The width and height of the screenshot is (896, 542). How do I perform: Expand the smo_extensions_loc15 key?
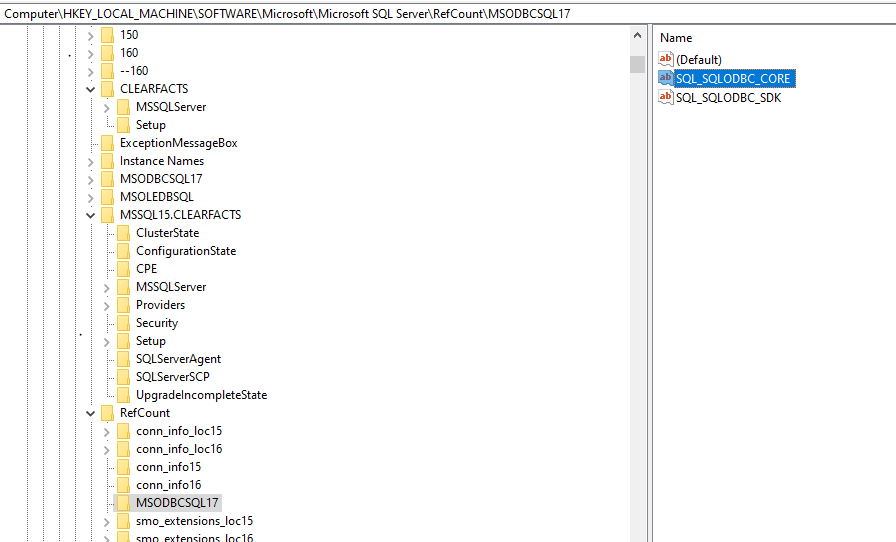click(106, 522)
